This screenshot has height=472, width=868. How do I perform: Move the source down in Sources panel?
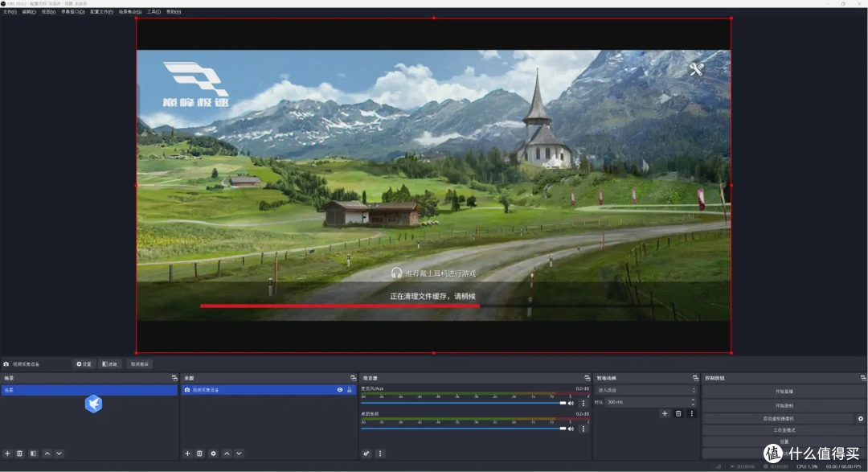click(x=239, y=454)
